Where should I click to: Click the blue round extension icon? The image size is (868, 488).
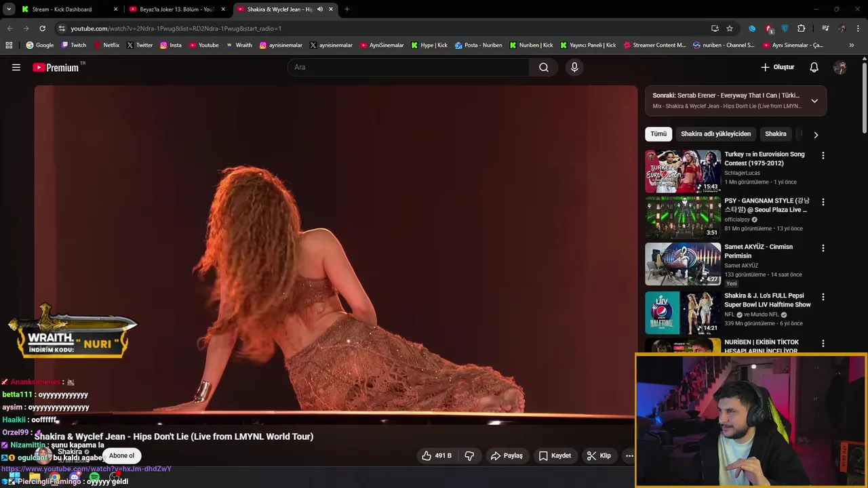pos(752,28)
